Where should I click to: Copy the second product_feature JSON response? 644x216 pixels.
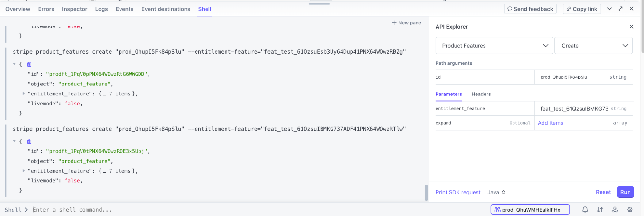pos(29,141)
